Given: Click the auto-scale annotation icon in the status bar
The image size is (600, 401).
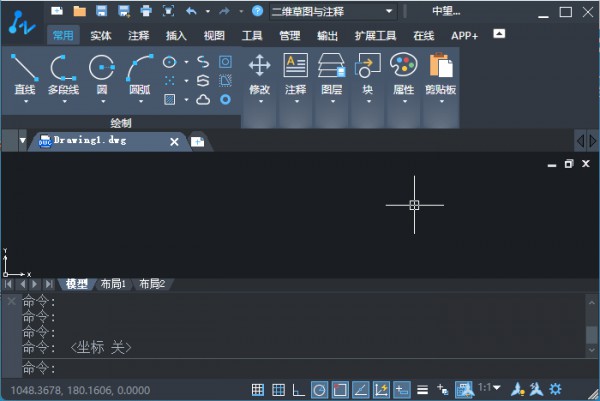Looking at the screenshot, I should click(536, 390).
